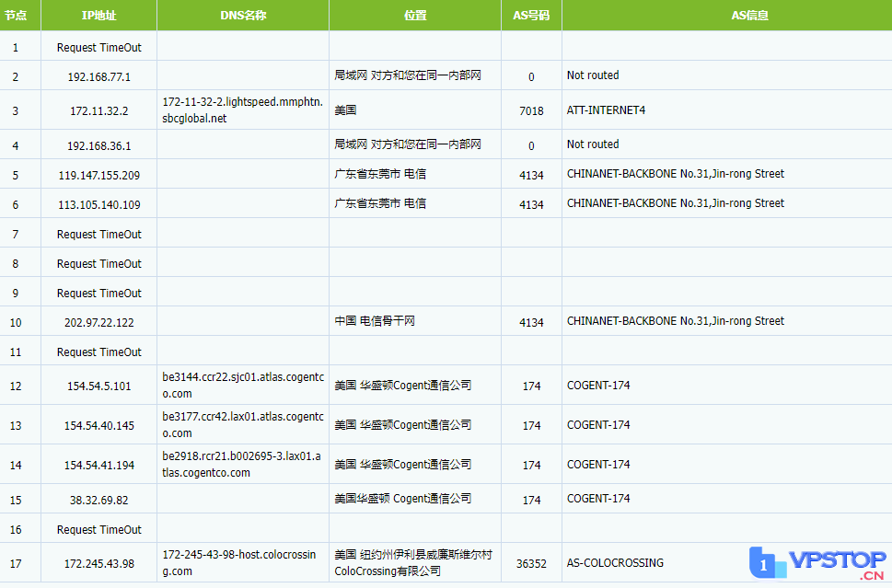The height and width of the screenshot is (588, 892).
Task: Click COGENT-174 in row 13
Action: (598, 425)
